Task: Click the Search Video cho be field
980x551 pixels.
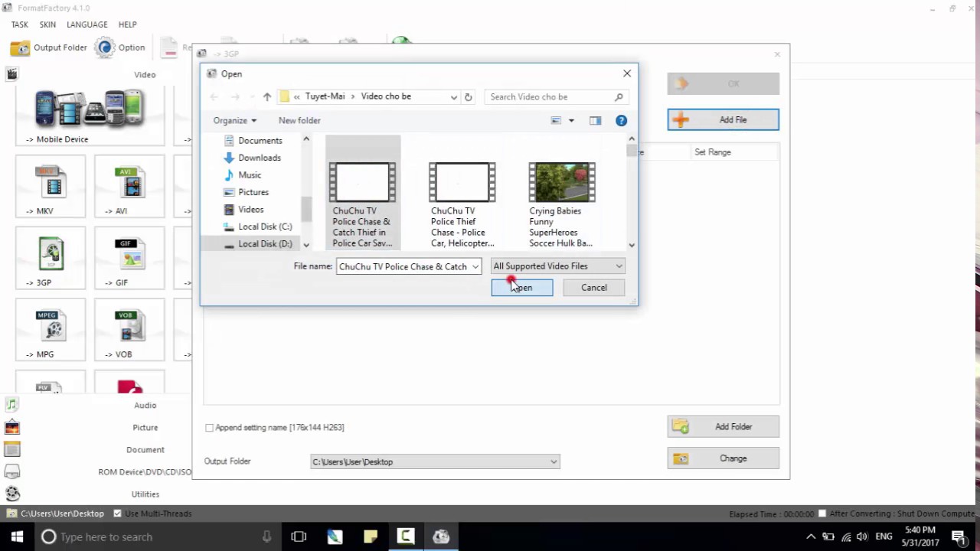Action: click(x=557, y=97)
